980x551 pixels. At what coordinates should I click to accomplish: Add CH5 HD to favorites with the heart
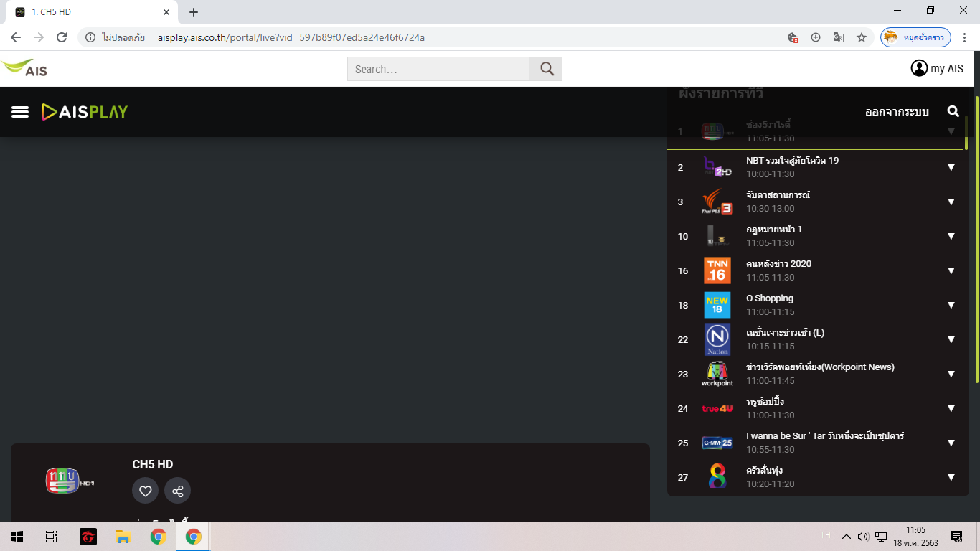coord(145,491)
